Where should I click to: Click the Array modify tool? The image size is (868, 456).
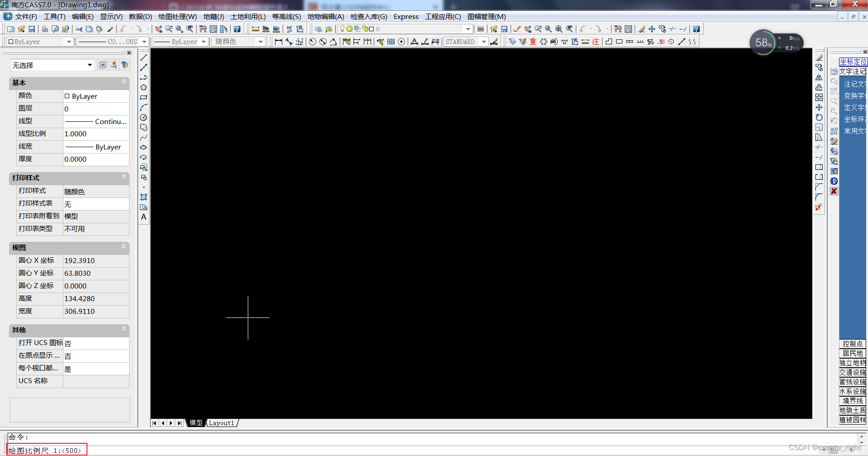(x=819, y=97)
